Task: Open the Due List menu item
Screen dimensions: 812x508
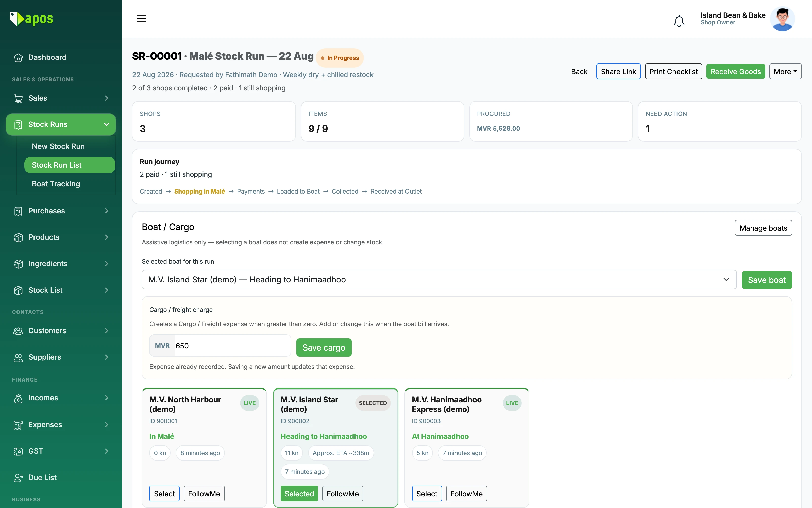Action: pyautogui.click(x=43, y=478)
